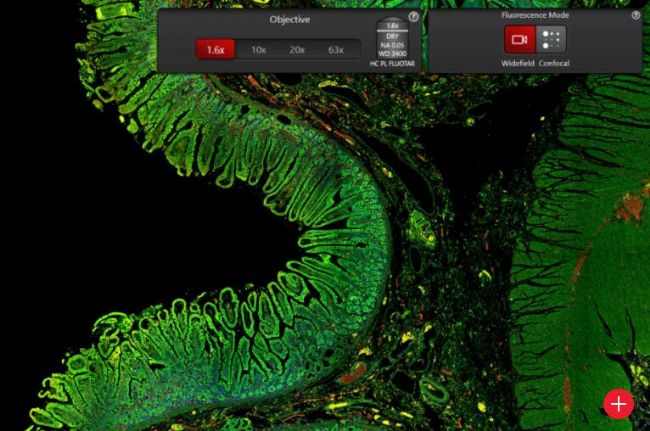650x431 pixels.
Task: Enable Widefield mode camera icon
Action: [x=519, y=39]
